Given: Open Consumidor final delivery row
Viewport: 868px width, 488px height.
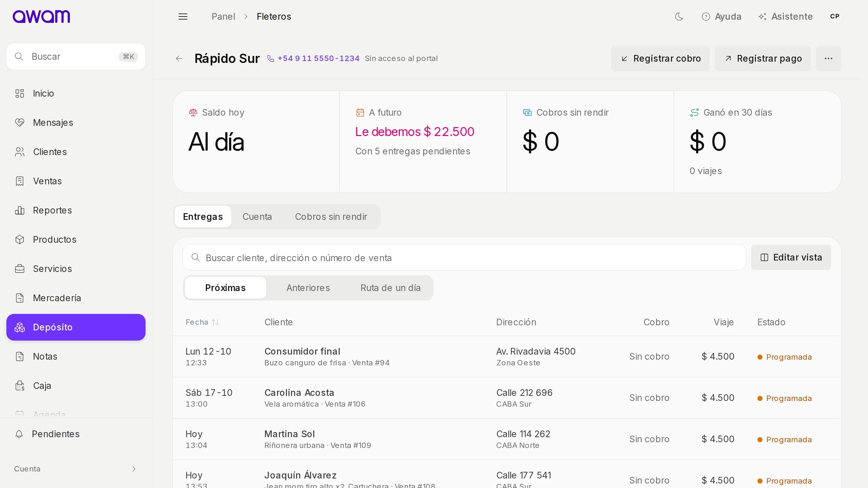Looking at the screenshot, I should (x=507, y=357).
